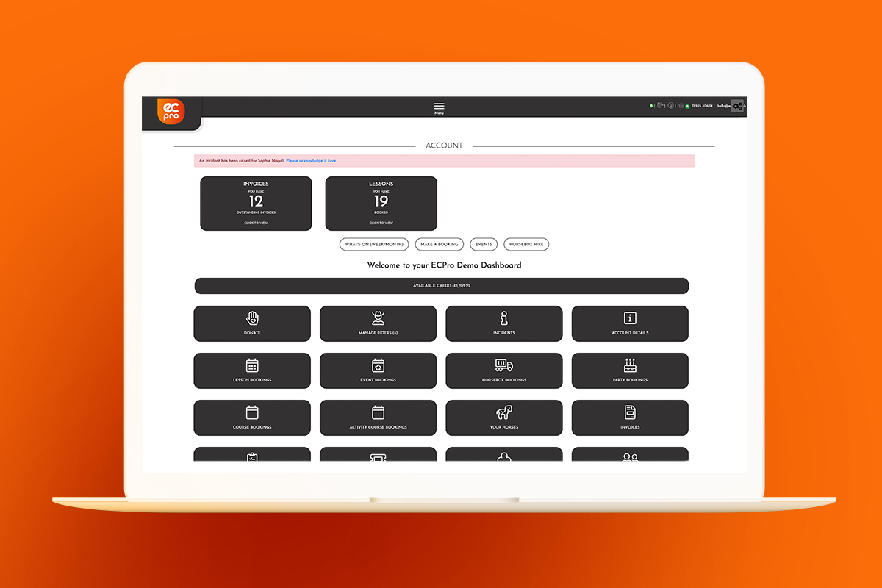Select the Your Horses horse icon
Screen dimensions: 882x588
(503, 412)
